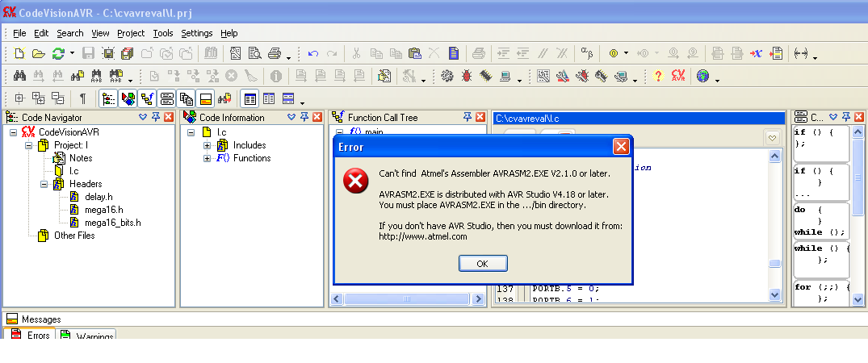
Task: Launch the debugger with the red bug icon
Action: pos(467,76)
